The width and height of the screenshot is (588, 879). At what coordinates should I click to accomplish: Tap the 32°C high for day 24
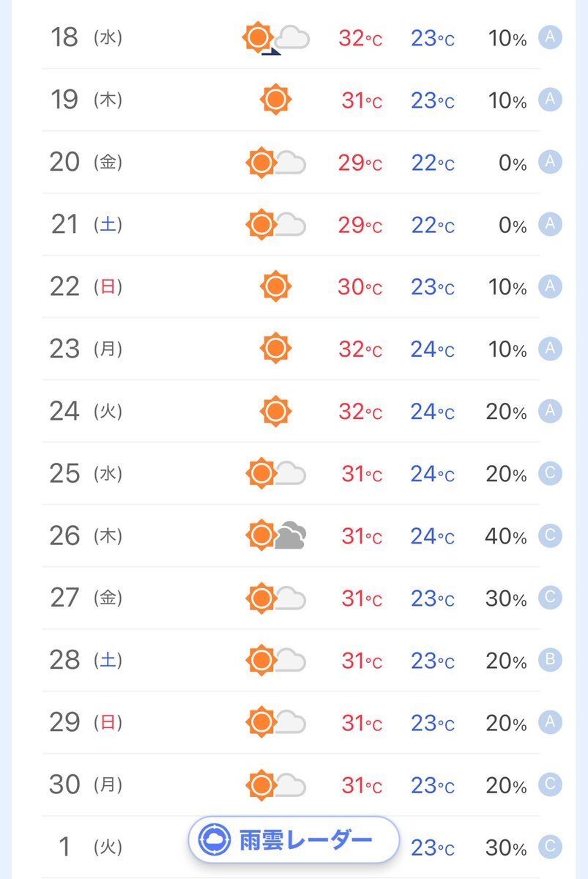coord(360,412)
